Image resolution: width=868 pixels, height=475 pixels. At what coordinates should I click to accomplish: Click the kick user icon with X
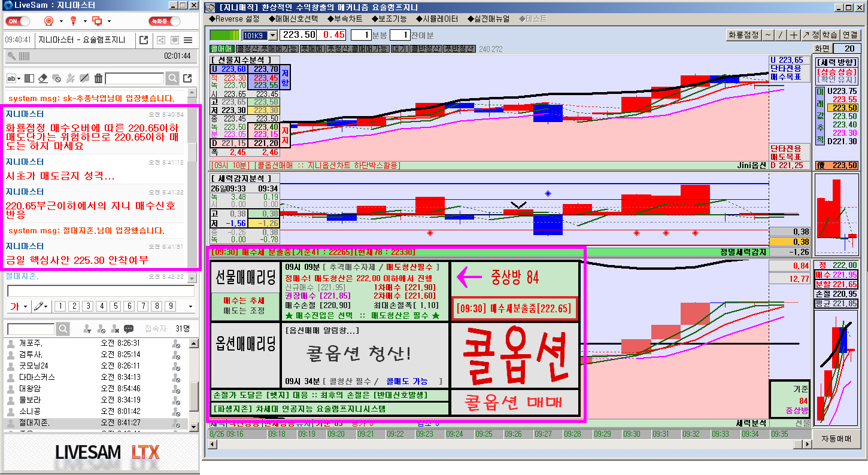point(115,329)
